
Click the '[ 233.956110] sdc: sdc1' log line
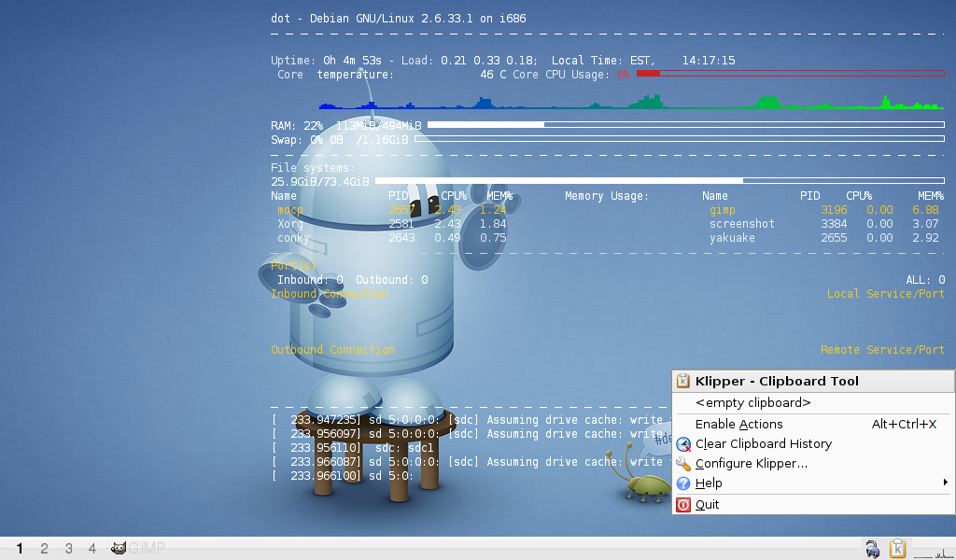[352, 448]
